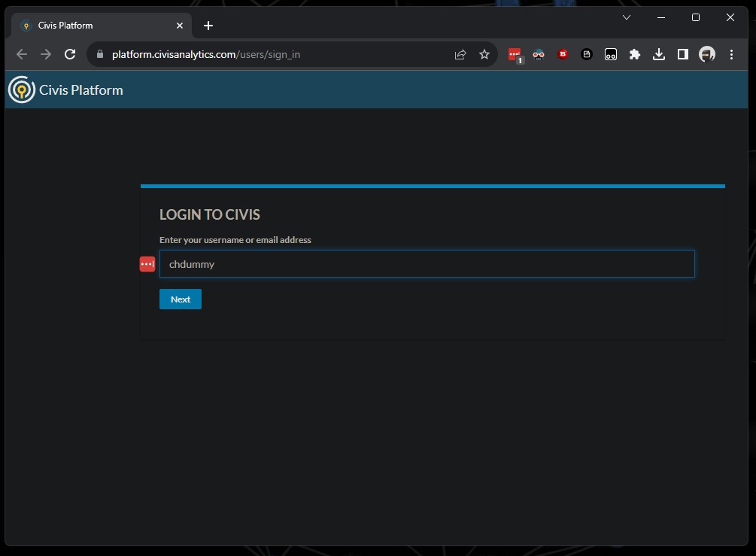Click the 'Enter your username or email address' label
This screenshot has width=756, height=556.
pos(235,240)
